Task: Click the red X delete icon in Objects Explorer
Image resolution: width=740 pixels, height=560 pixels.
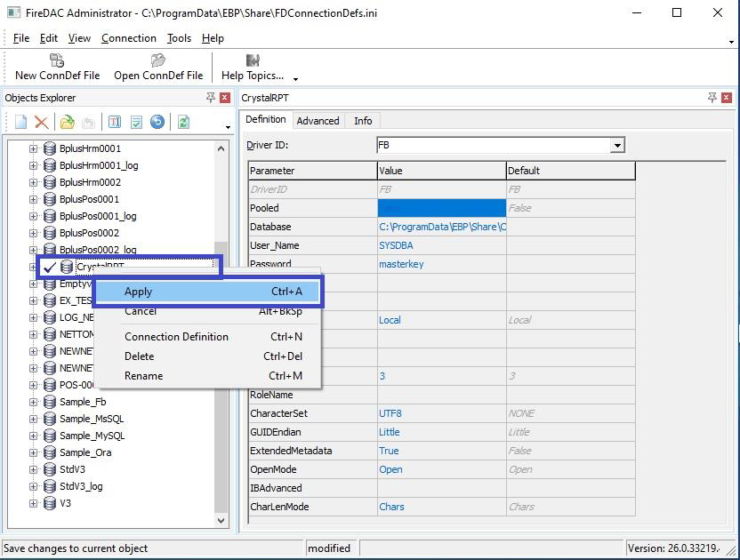Action: 42,123
